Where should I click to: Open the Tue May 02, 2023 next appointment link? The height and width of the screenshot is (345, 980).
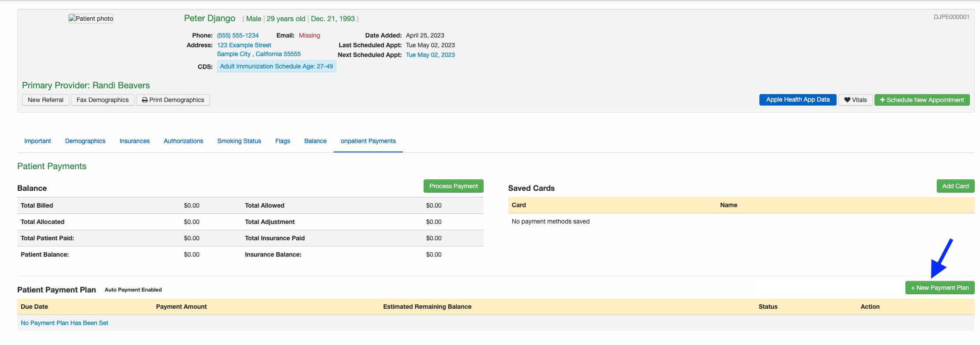pyautogui.click(x=430, y=55)
